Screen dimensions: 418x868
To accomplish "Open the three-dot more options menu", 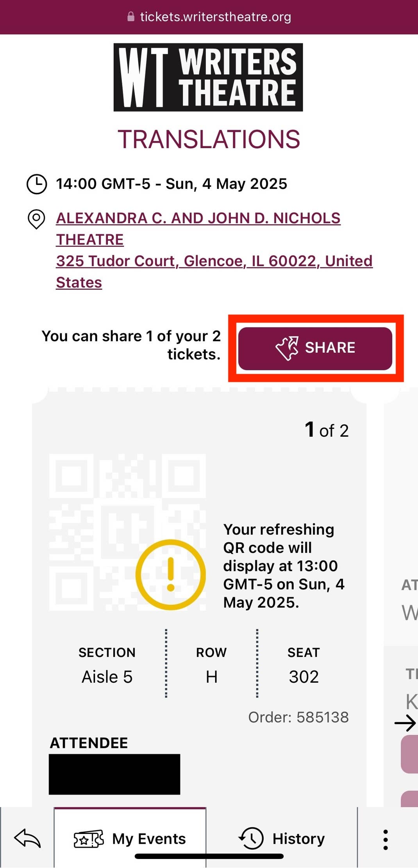I will (385, 839).
